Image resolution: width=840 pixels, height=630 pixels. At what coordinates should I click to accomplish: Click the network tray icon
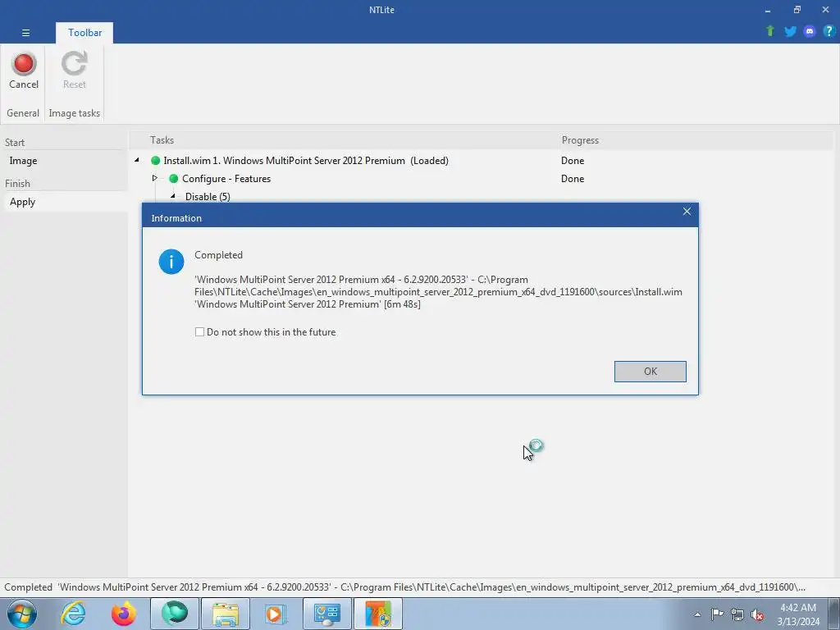pyautogui.click(x=737, y=614)
